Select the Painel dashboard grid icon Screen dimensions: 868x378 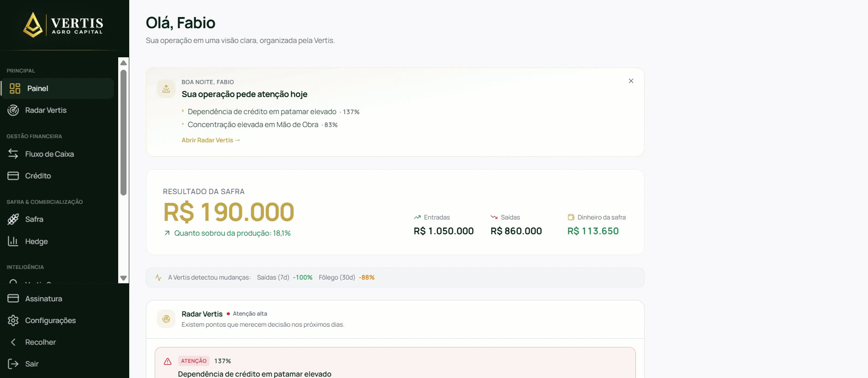click(15, 88)
